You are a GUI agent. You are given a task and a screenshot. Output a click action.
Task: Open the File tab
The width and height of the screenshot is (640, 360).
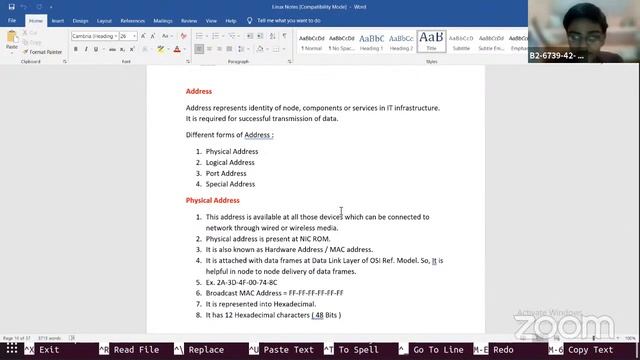tap(12, 20)
